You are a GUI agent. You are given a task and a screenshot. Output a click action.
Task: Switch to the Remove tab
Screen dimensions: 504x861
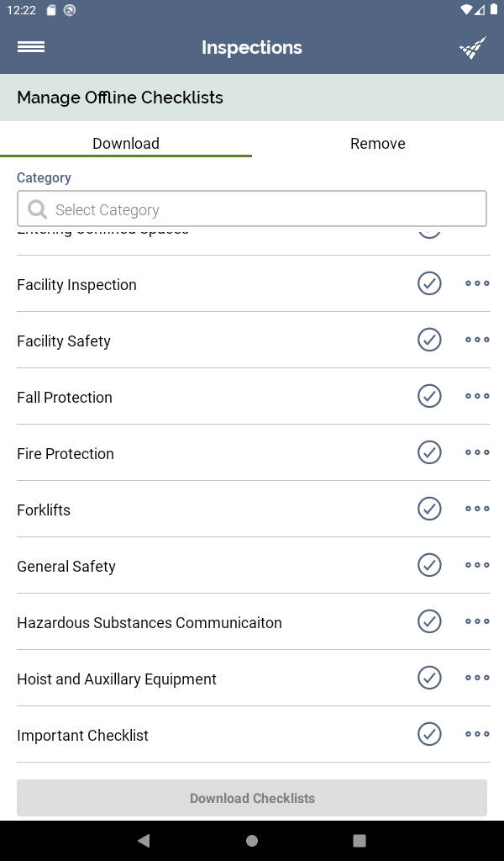(378, 143)
